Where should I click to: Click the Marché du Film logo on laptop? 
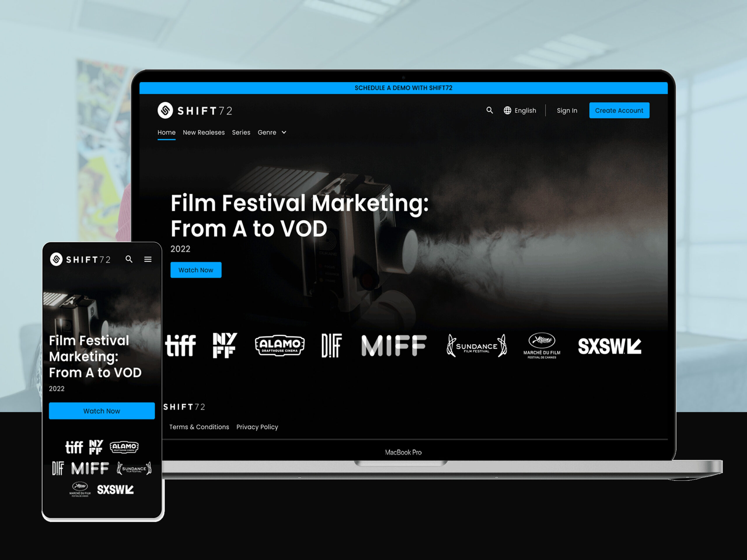click(542, 346)
